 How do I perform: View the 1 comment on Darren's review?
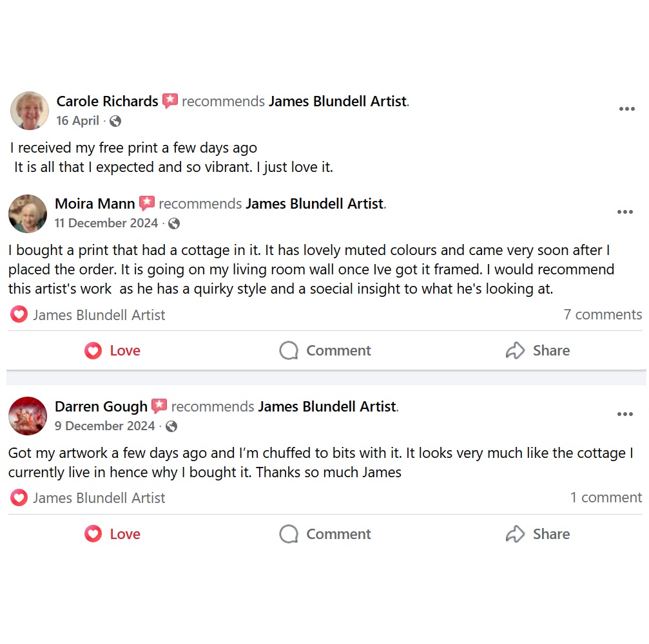tap(606, 497)
